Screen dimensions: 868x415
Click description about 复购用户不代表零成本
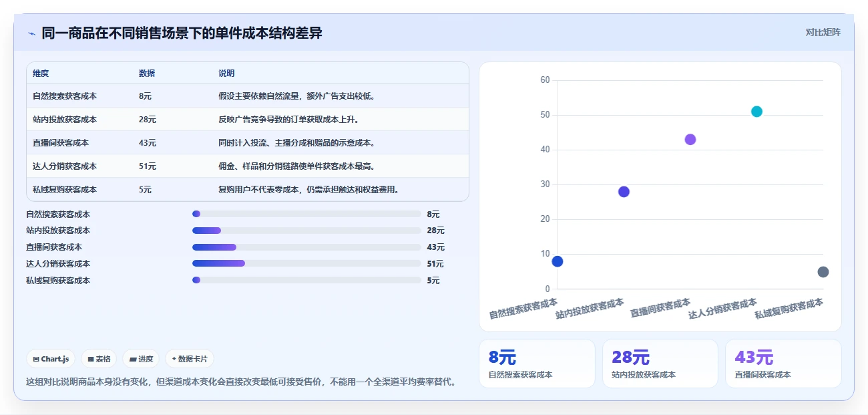pos(308,190)
